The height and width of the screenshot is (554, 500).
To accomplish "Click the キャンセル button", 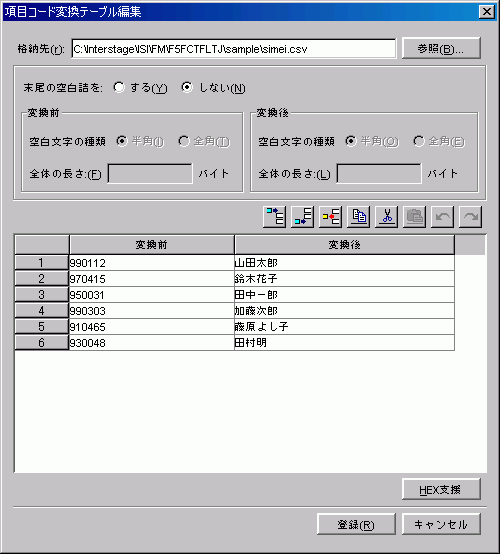I will tap(441, 524).
